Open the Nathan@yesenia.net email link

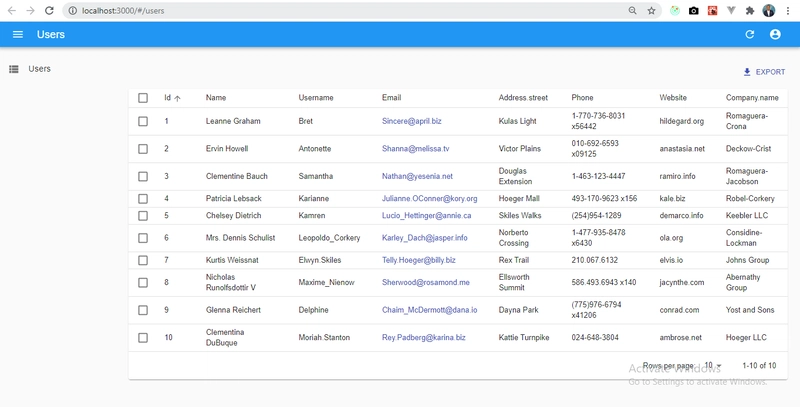pyautogui.click(x=417, y=176)
